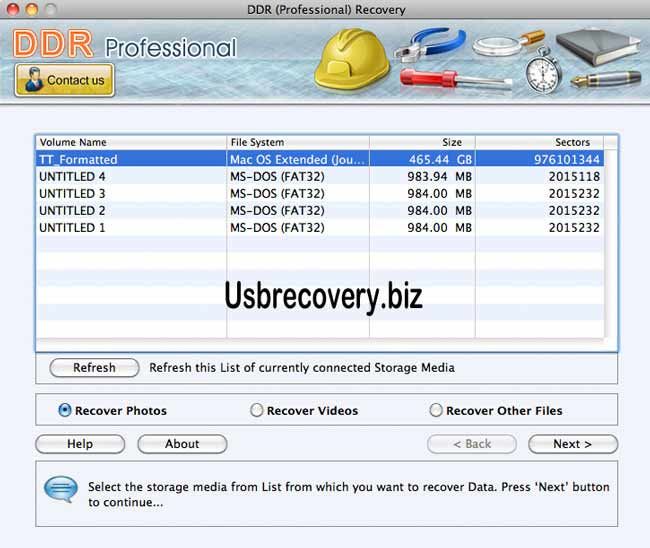Click sector count 976101344
Screen dimensions: 650x548
point(540,159)
